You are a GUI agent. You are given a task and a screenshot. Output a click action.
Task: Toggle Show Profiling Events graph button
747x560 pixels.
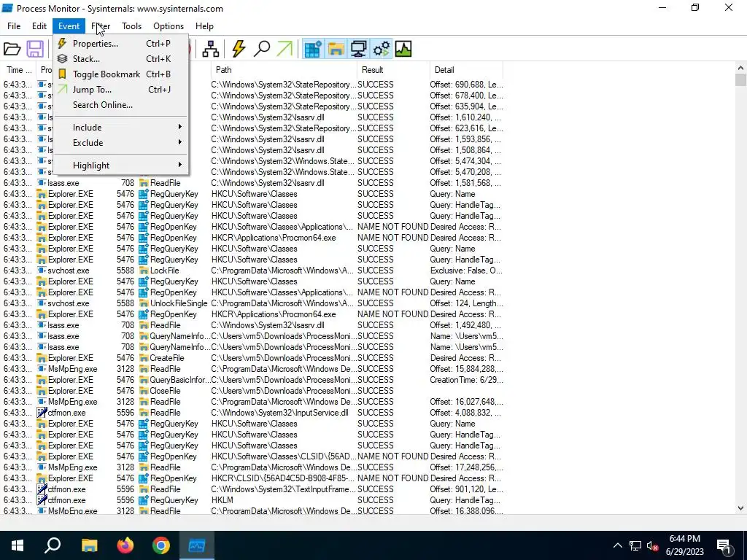(x=403, y=49)
